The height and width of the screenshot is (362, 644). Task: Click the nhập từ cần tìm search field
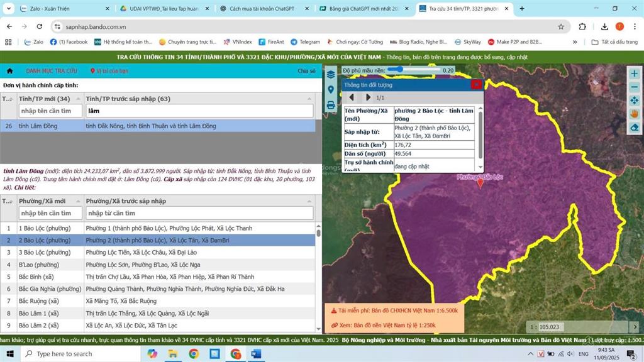[199, 213]
